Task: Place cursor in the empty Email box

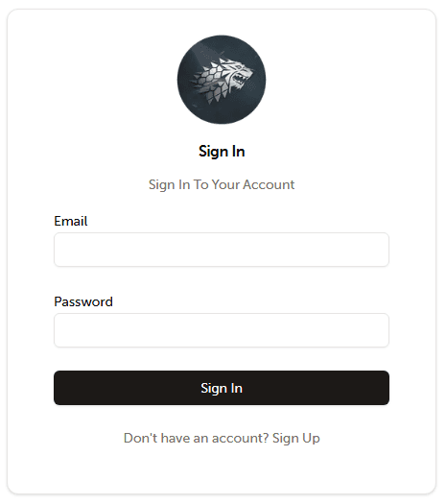Action: 222,250
